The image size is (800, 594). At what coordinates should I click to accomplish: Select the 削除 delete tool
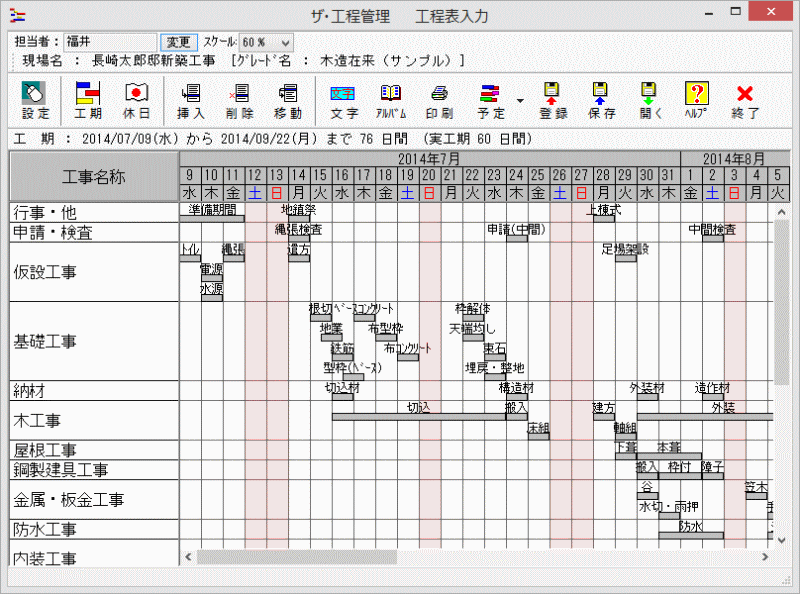click(239, 101)
